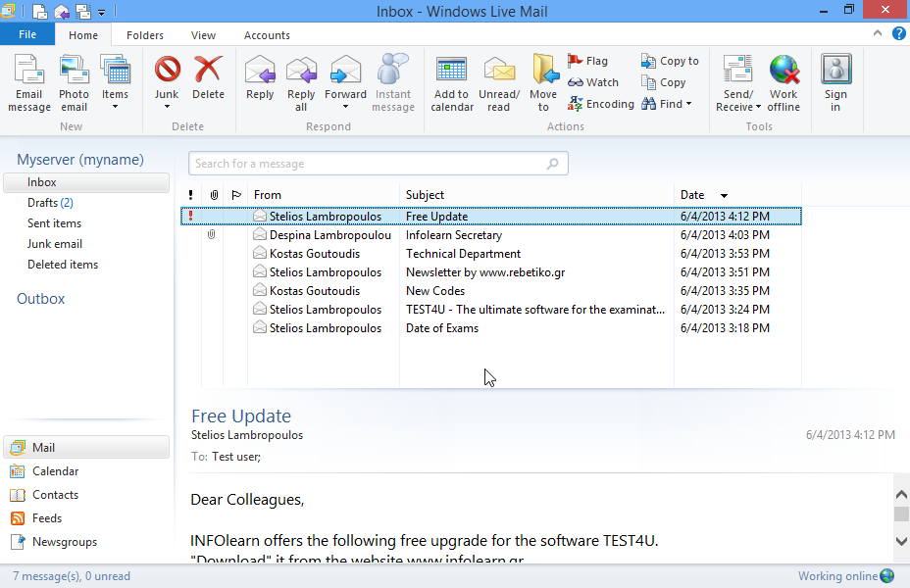Toggle Work offline mode
910x588 pixels.
point(784,83)
